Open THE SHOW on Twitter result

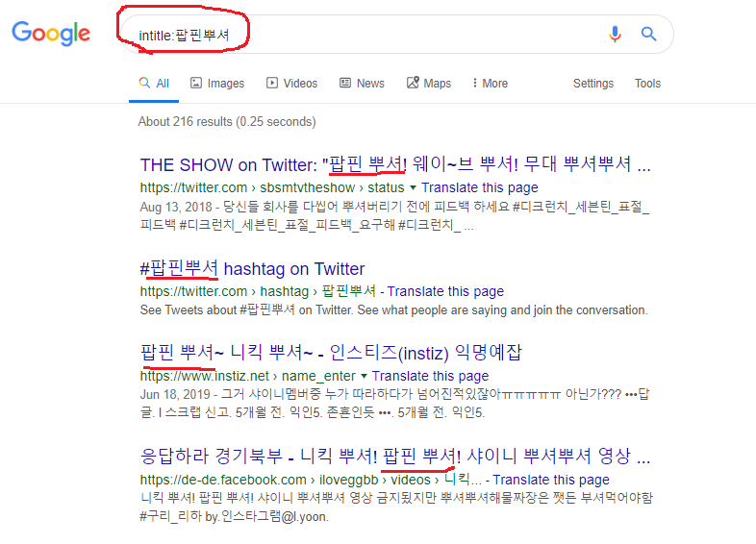pos(395,164)
